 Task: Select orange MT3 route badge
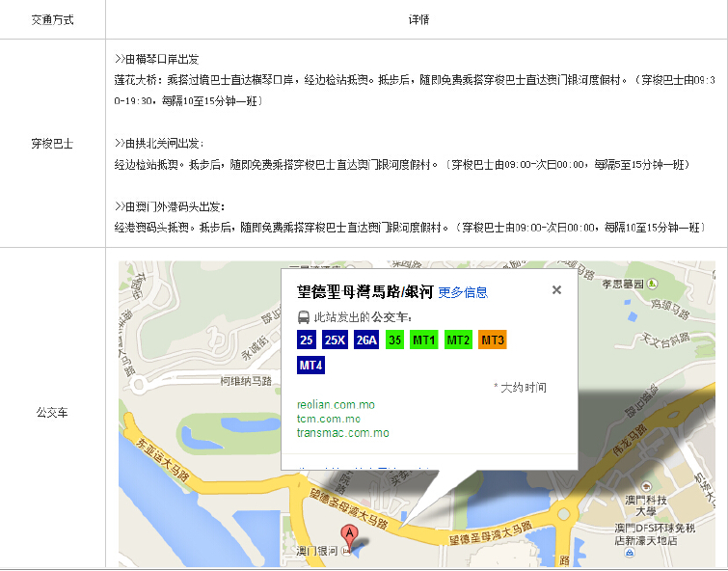point(492,340)
